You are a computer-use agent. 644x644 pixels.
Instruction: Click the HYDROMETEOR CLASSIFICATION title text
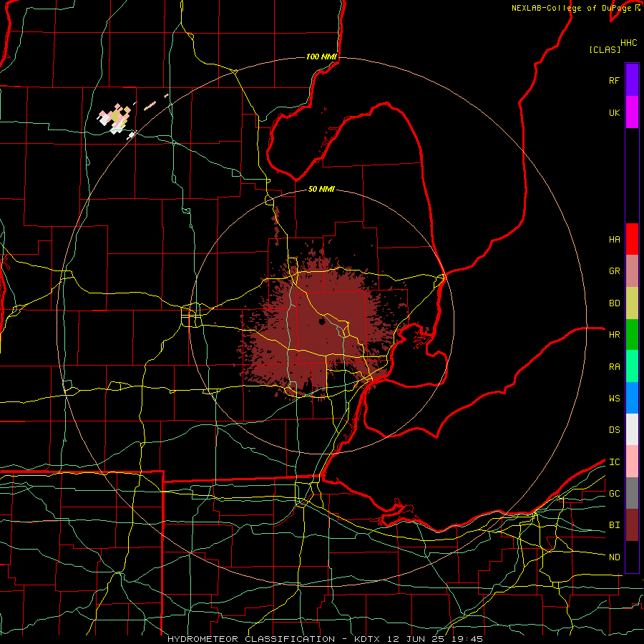pos(251,639)
